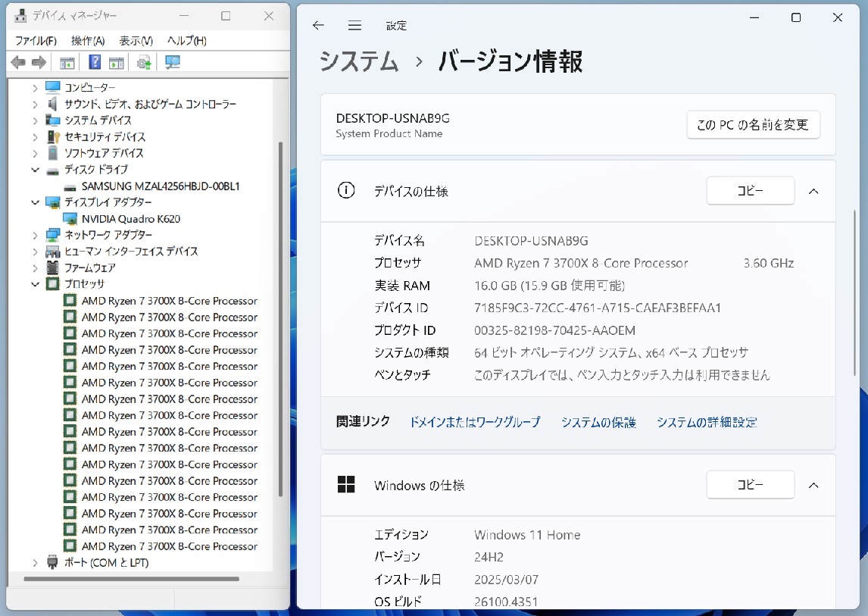
Task: Select the セキュリティ デバイス key icon
Action: (52, 136)
